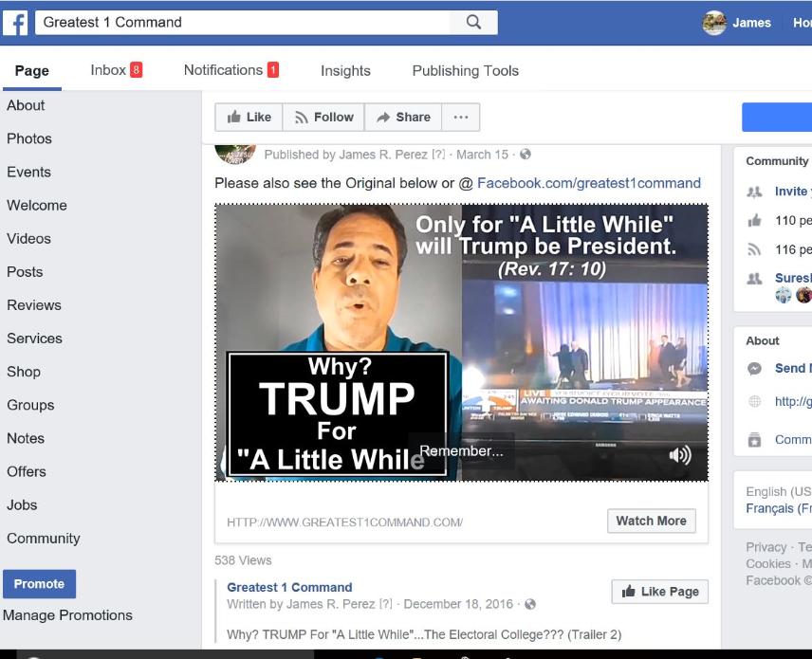
Task: Click the website globe icon in the About panel
Action: click(754, 401)
